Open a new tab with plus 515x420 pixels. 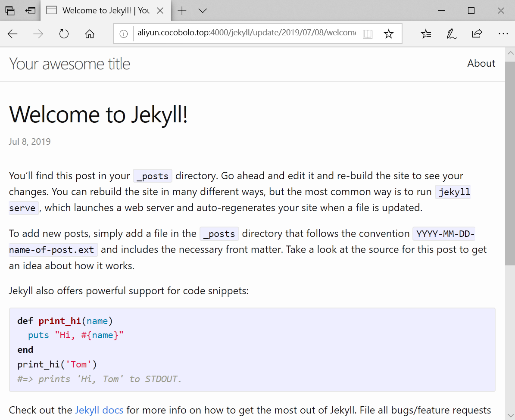[182, 10]
